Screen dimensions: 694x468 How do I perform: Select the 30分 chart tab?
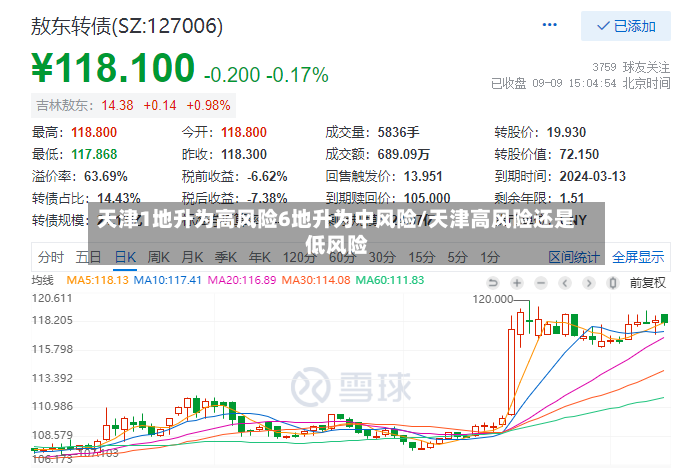tap(382, 257)
